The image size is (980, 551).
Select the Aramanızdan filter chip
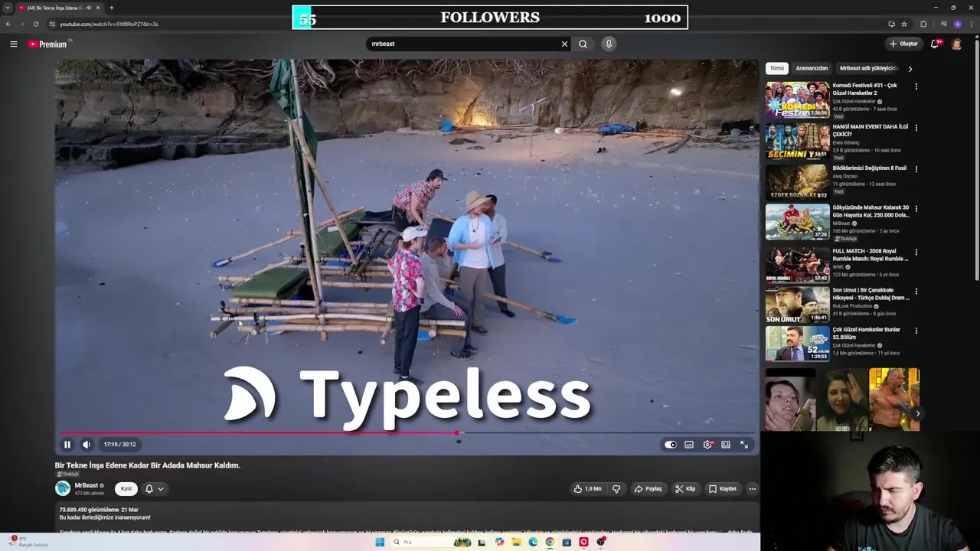[x=812, y=68]
